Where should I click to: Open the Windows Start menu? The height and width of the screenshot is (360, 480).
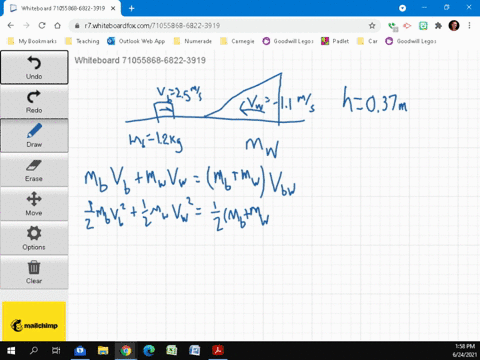11,351
